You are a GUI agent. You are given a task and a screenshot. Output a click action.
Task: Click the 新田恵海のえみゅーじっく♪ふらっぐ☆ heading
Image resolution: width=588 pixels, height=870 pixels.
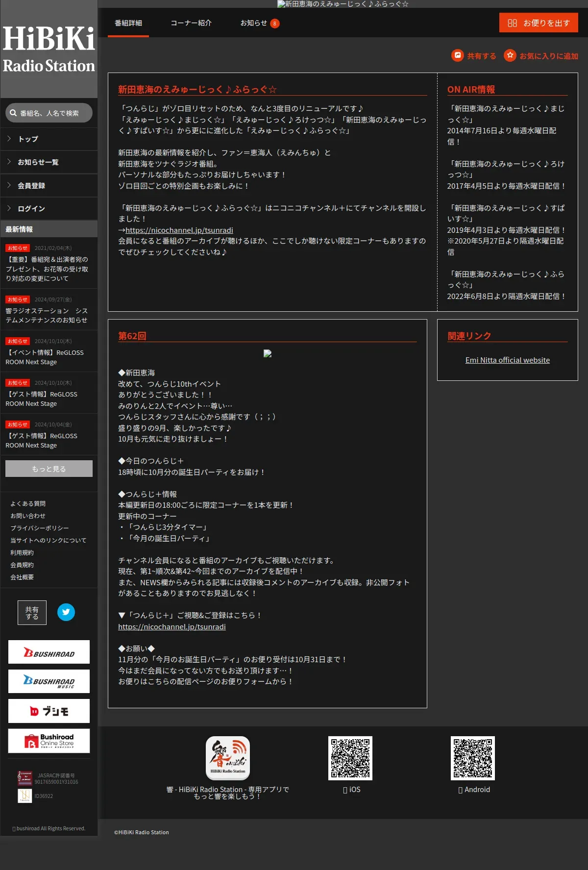(197, 89)
